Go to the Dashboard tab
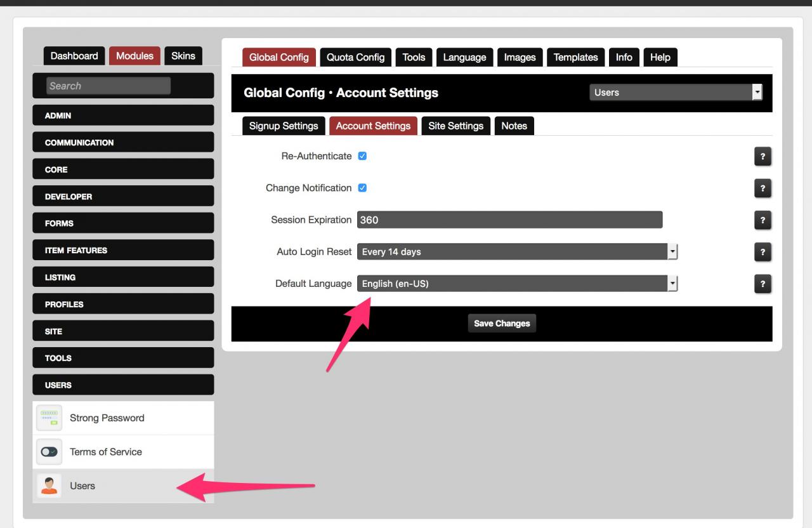This screenshot has width=812, height=528. click(74, 56)
